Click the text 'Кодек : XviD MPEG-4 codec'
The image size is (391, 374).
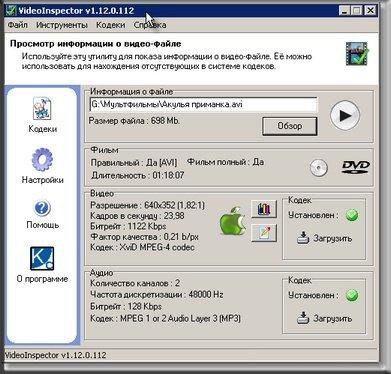tap(142, 248)
